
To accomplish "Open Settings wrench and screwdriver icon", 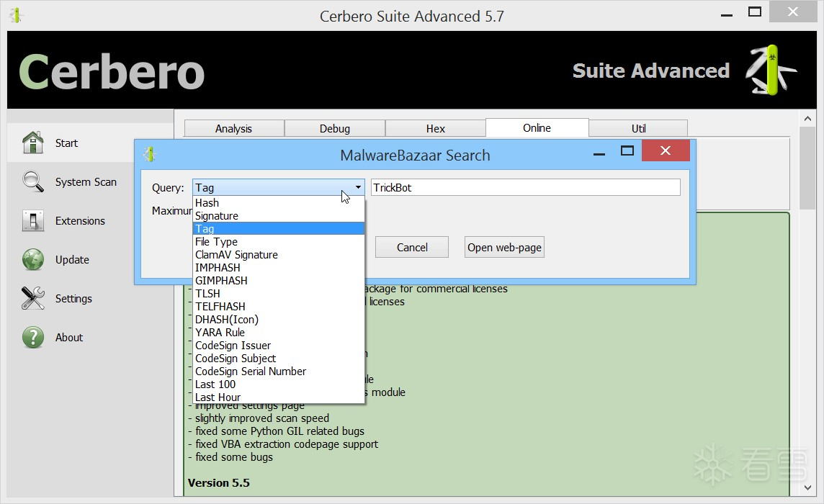I will point(32,298).
